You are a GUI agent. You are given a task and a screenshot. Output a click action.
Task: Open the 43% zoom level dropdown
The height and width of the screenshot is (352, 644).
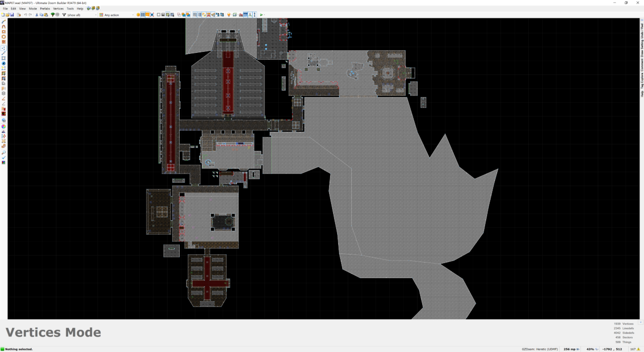coord(597,349)
